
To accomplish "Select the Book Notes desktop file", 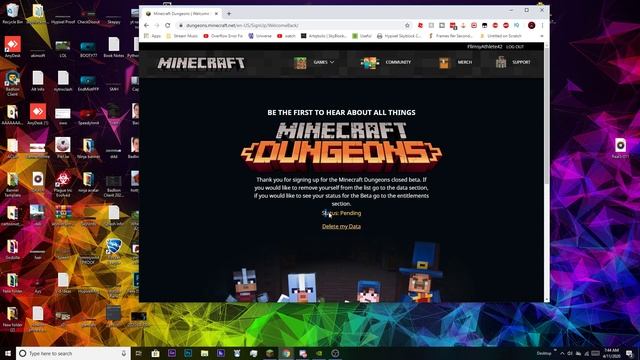I will click(114, 47).
